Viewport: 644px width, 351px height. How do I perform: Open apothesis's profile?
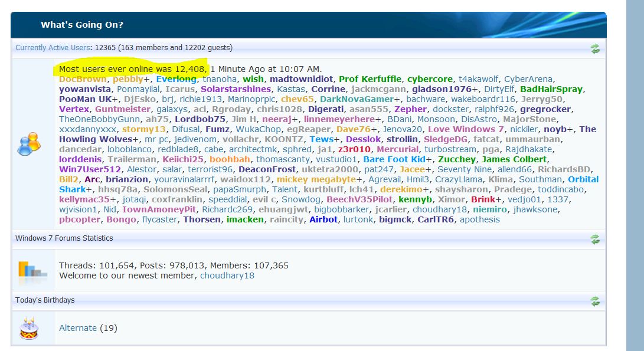480,219
